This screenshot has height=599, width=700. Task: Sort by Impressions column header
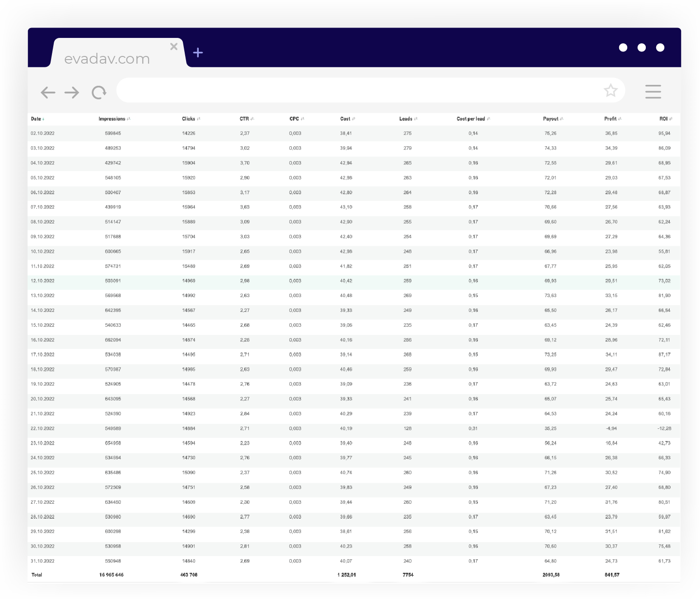[113, 119]
